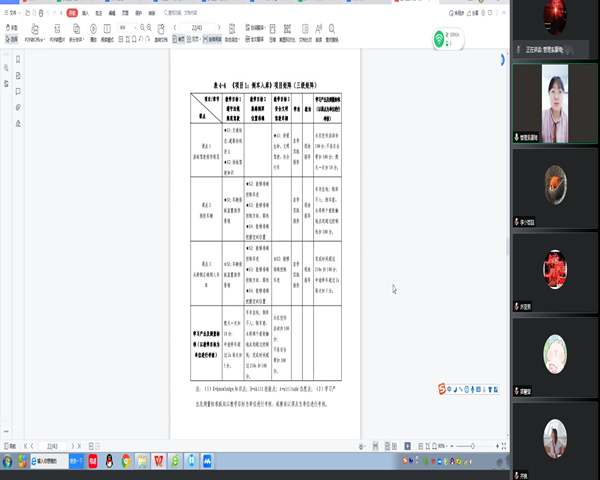The height and width of the screenshot is (480, 600).
Task: Toggle the 导航 navigation pane in status bar
Action: [12, 444]
